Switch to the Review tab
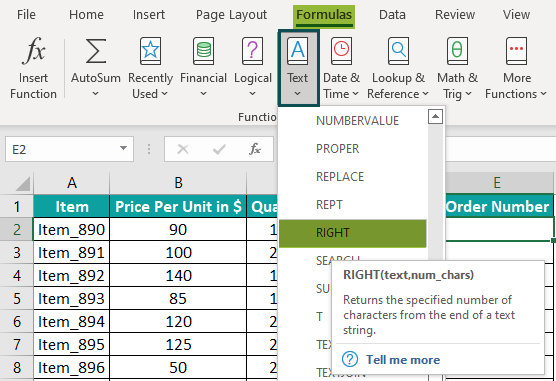Image resolution: width=556 pixels, height=381 pixels. (x=455, y=15)
